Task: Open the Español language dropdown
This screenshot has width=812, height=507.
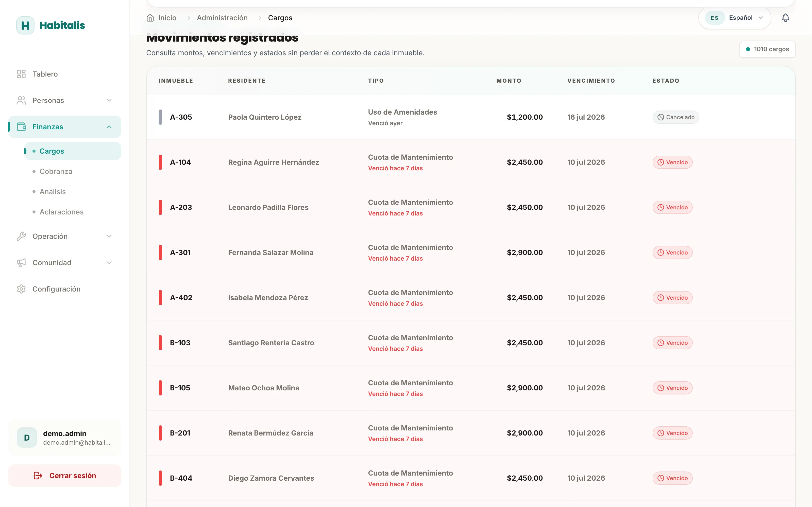Action: click(x=735, y=18)
